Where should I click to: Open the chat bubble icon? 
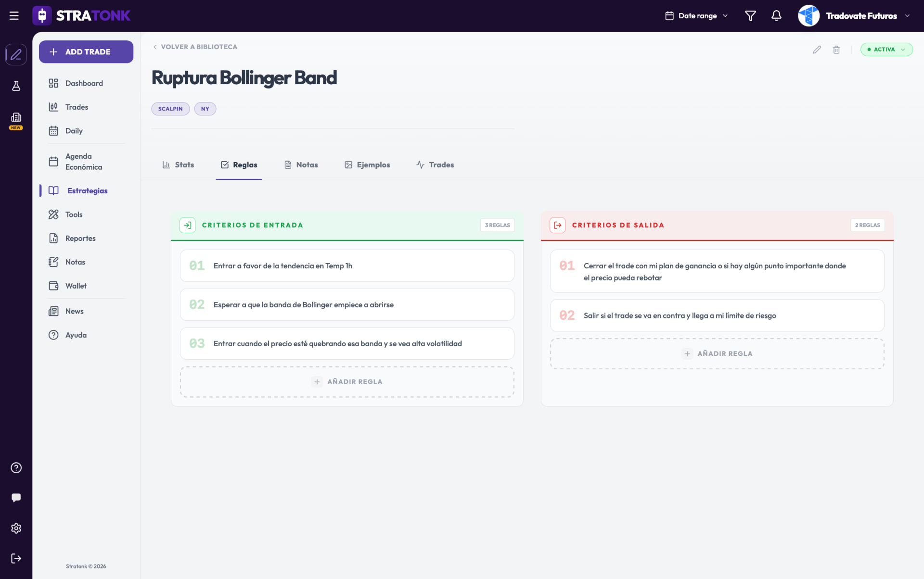16,498
